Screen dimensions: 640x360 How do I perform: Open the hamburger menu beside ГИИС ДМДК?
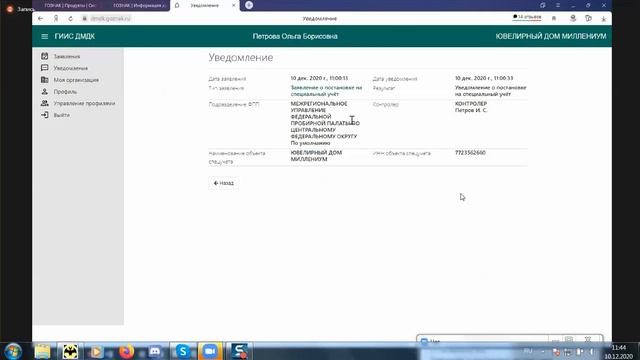(x=44, y=36)
